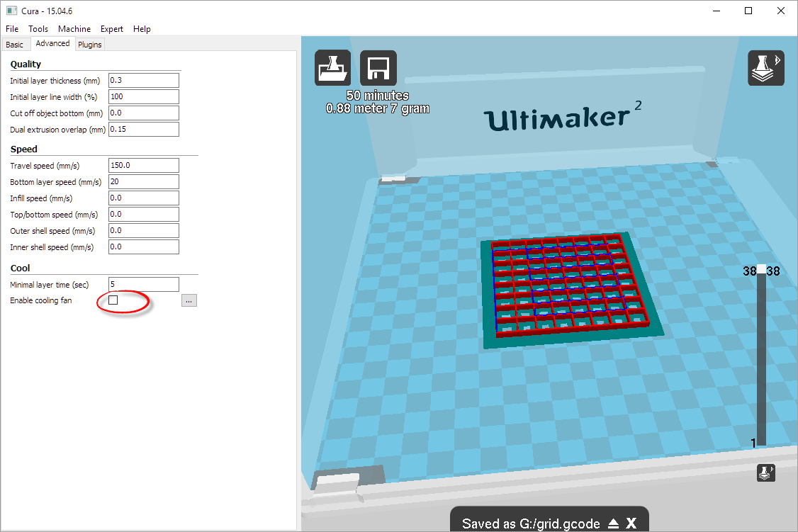
Task: Enable the cooling fan checkbox
Action: coord(113,300)
